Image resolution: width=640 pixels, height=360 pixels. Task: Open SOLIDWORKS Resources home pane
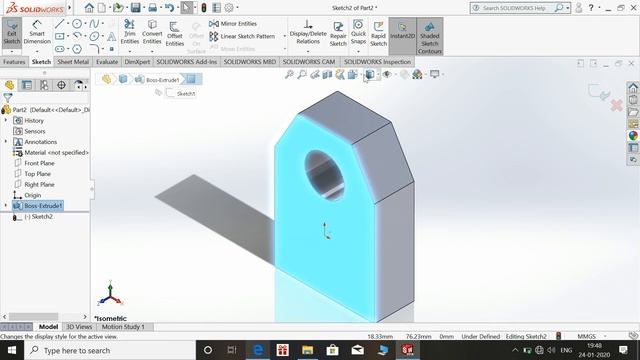(x=633, y=87)
